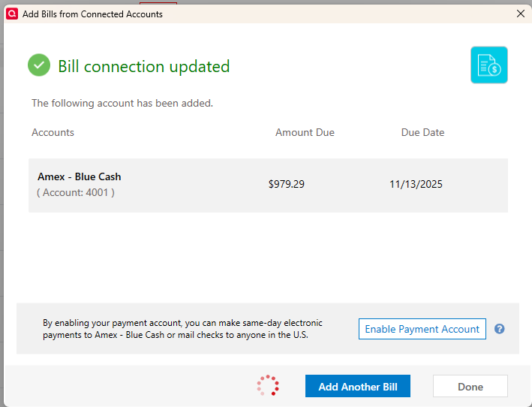Viewport: 532px width, 407px height.
Task: Click the green checkmark success icon
Action: point(39,65)
